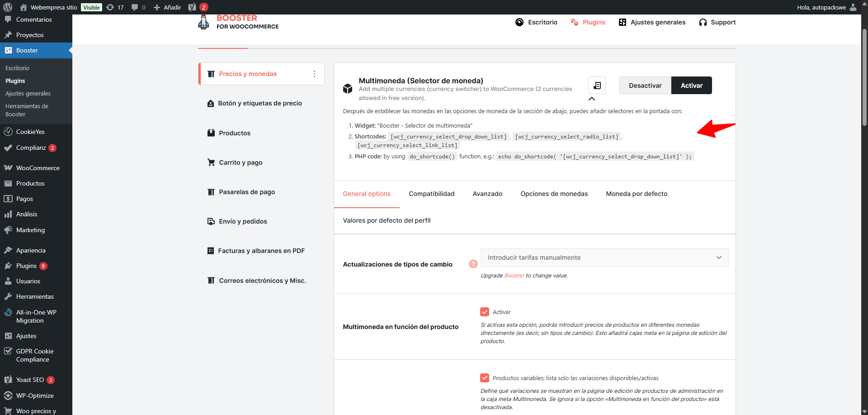Open the three-dot menu on Precios y monedas
This screenshot has height=415, width=868.
click(314, 74)
